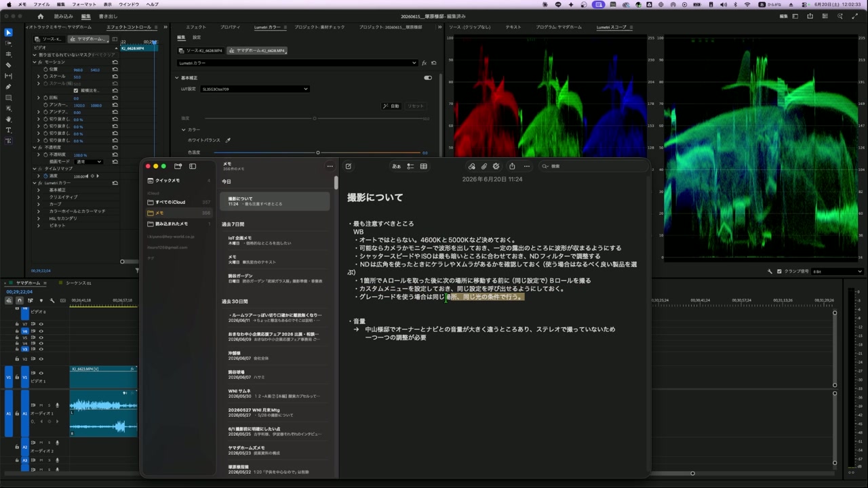Screen dimensions: 868x488
Task: Select the Ripple Edit tool
Action: (x=8, y=54)
